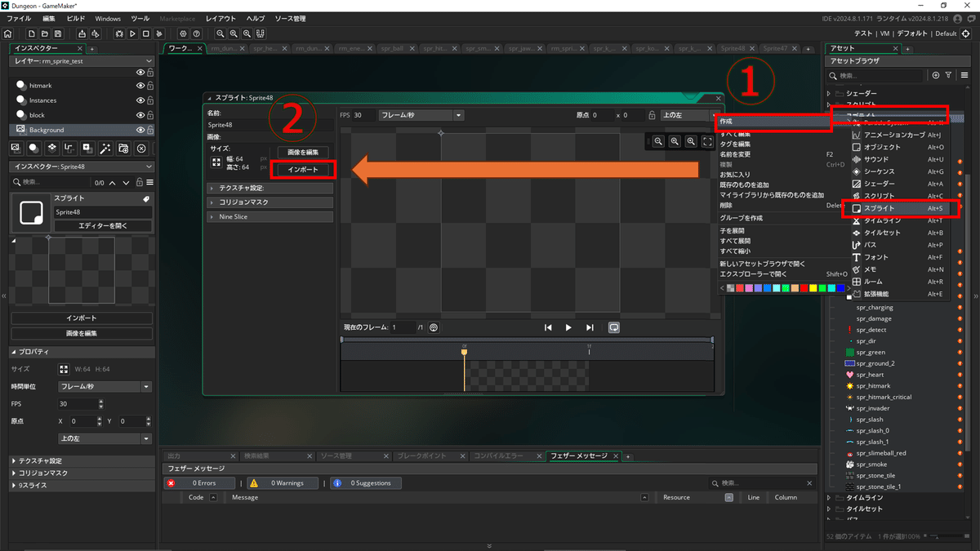Click the Save Project toolbar icon
980x551 pixels.
[x=58, y=33]
